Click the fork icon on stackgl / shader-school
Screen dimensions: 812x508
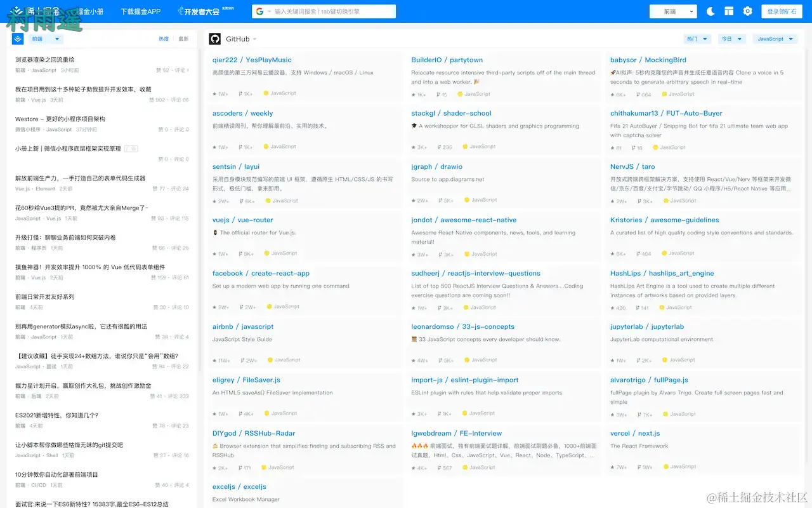[439, 147]
